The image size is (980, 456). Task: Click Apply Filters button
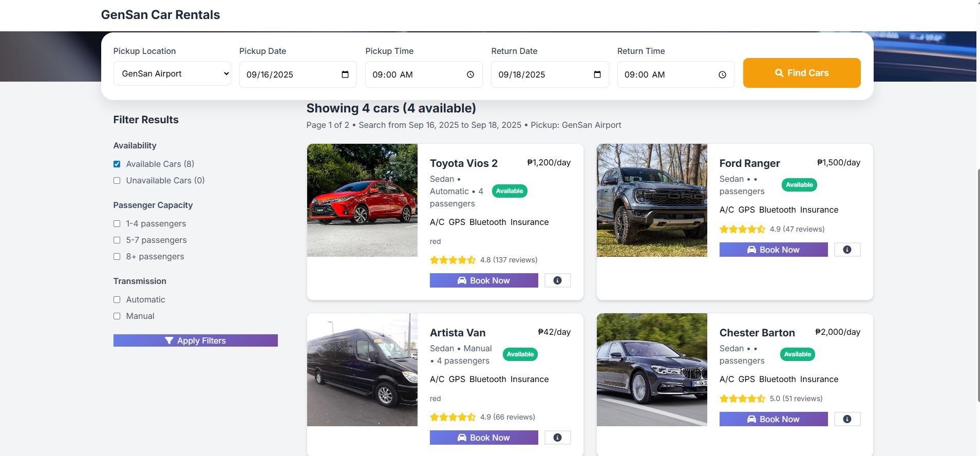pyautogui.click(x=196, y=340)
